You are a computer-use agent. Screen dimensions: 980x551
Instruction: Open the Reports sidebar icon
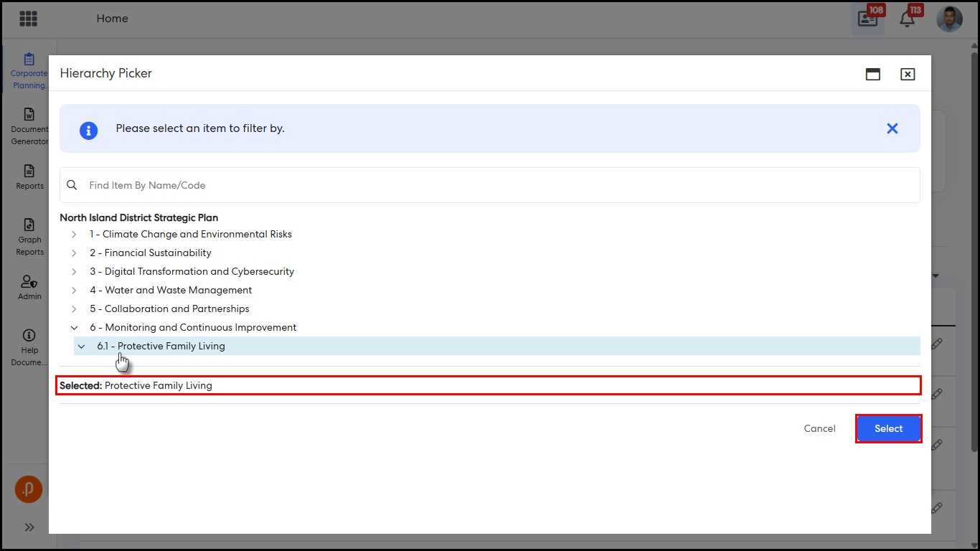point(29,176)
